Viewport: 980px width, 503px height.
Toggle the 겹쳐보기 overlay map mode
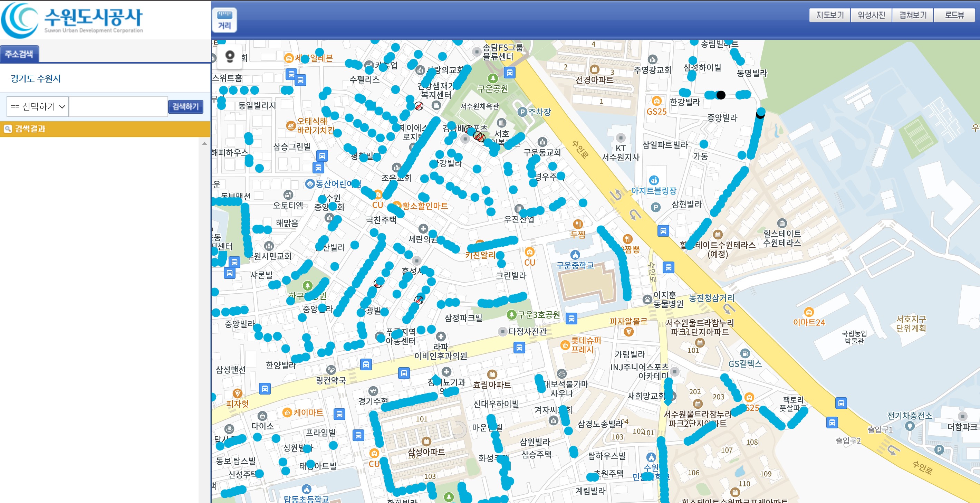pos(913,15)
